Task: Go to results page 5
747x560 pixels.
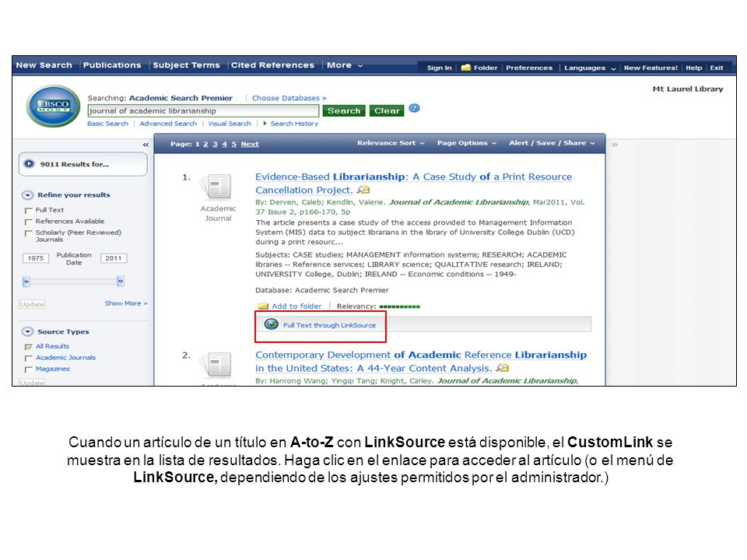Action: 234,145
